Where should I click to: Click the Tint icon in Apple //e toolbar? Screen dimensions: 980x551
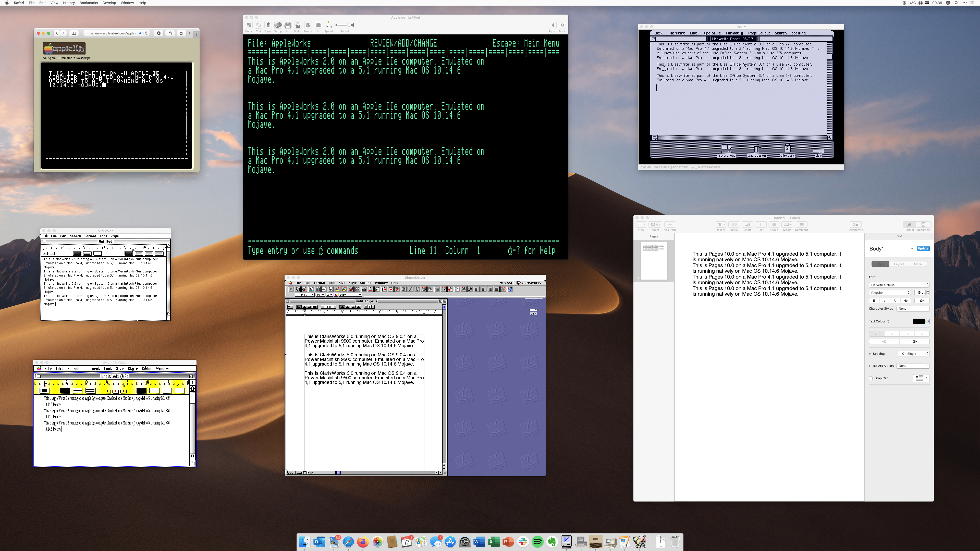[258, 25]
